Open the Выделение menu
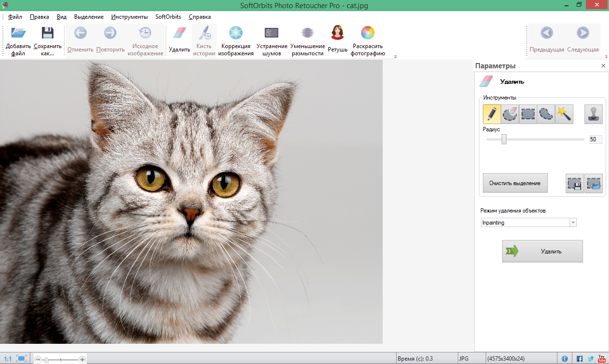Screen dimensions: 609x364 point(88,16)
